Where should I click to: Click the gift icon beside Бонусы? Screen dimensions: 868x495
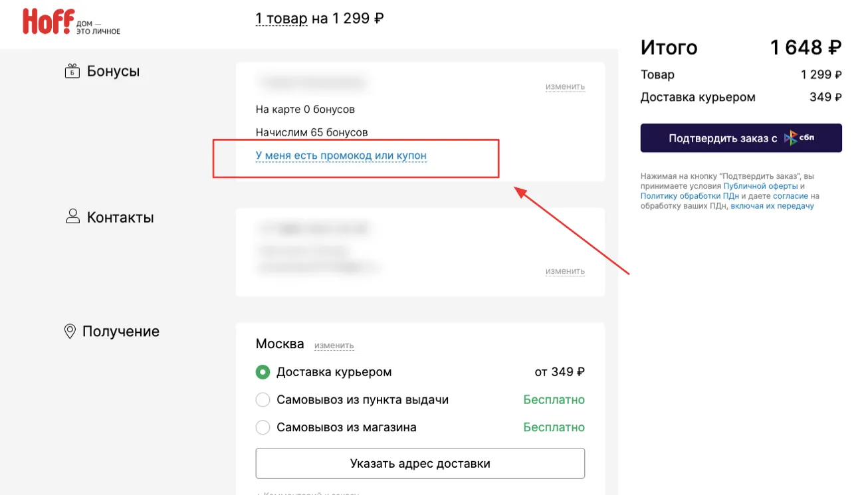pos(72,71)
